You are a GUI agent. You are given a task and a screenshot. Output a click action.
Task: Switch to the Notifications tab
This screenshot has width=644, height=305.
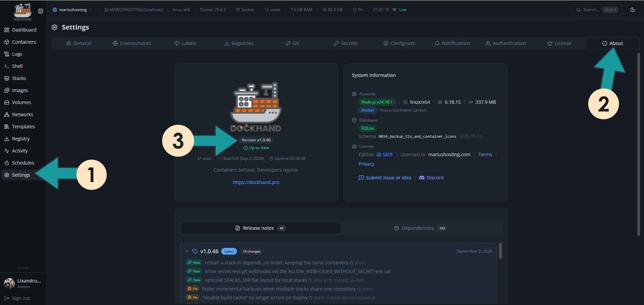(452, 43)
